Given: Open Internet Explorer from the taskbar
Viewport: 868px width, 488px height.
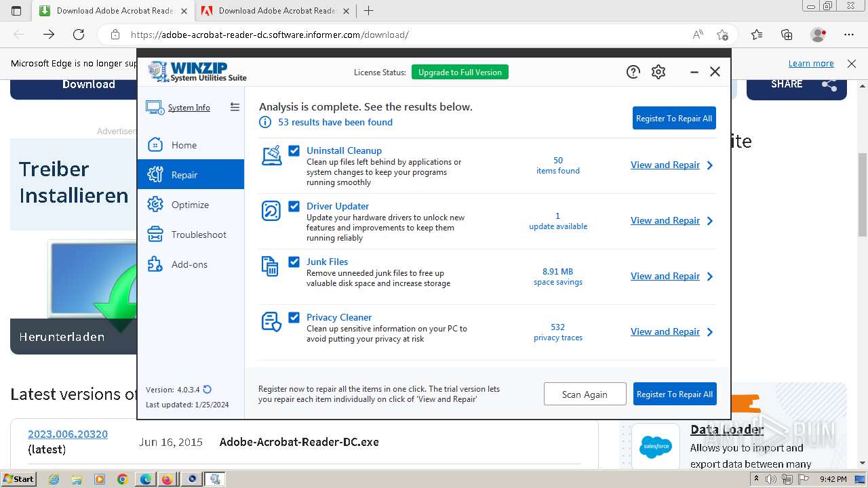Looking at the screenshot, I should [x=54, y=479].
